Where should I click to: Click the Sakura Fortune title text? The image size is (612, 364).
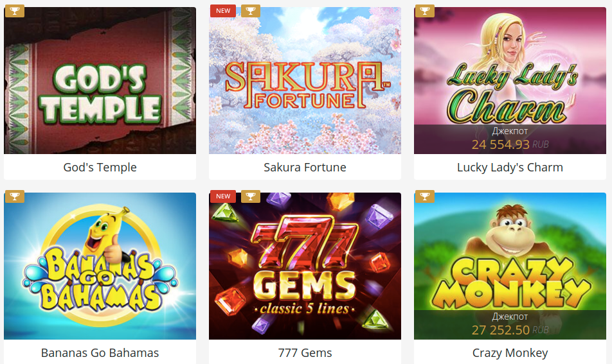tap(305, 167)
